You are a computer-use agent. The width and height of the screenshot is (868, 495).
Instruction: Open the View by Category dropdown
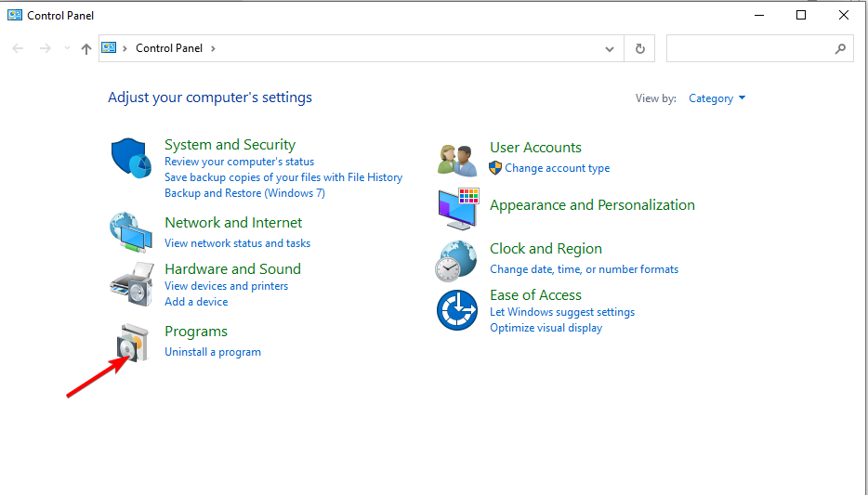pos(717,98)
